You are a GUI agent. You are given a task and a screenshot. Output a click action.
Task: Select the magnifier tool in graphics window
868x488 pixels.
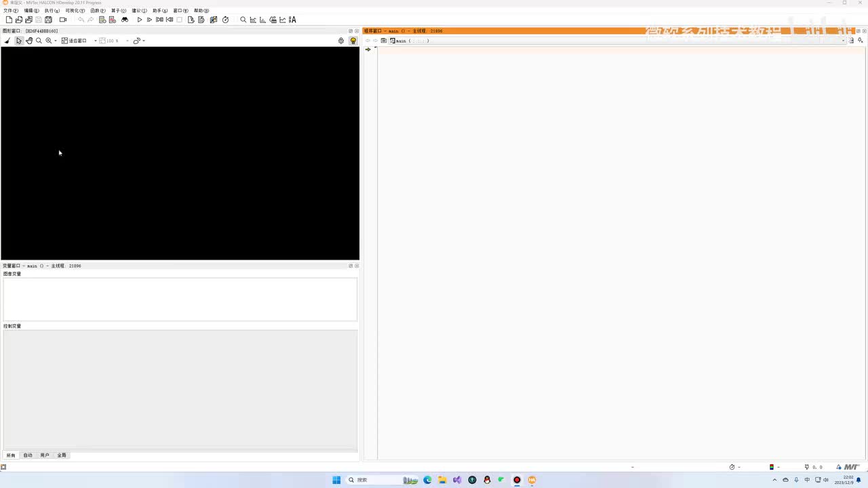tap(39, 41)
